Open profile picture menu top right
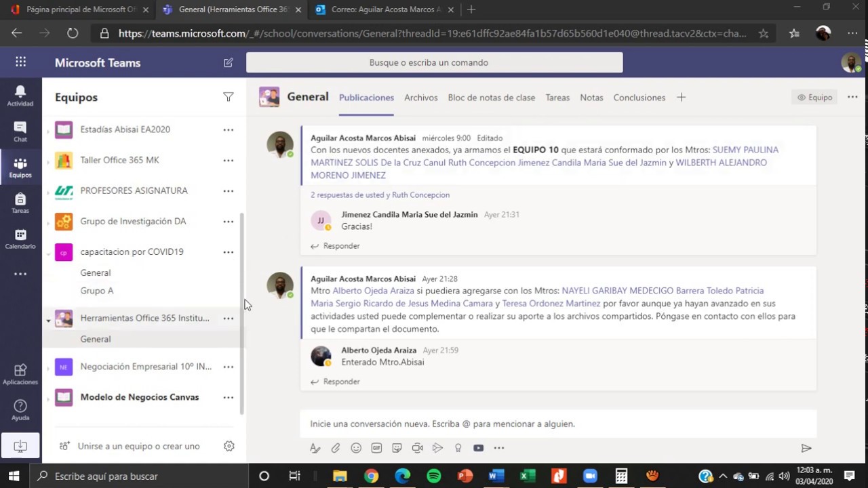 click(x=850, y=62)
